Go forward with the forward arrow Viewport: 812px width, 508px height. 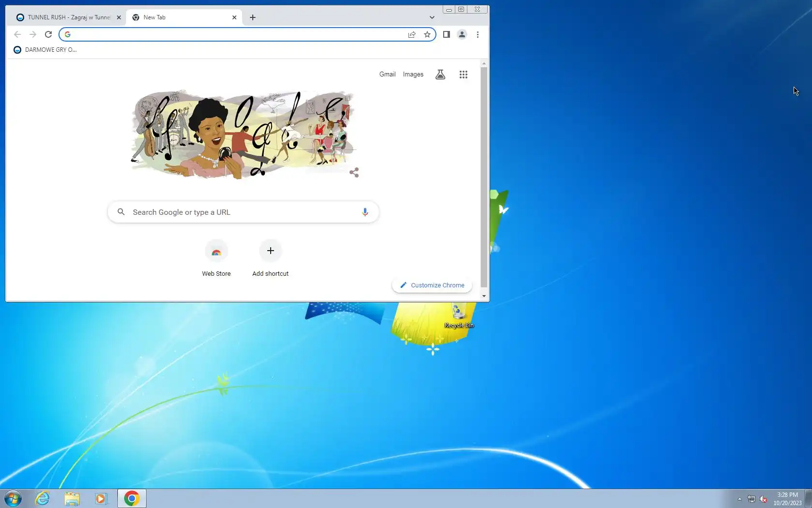point(33,34)
